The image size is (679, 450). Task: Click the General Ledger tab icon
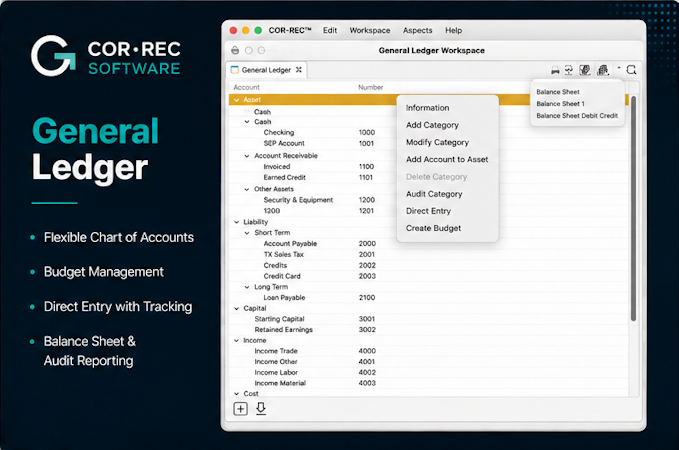(x=235, y=70)
